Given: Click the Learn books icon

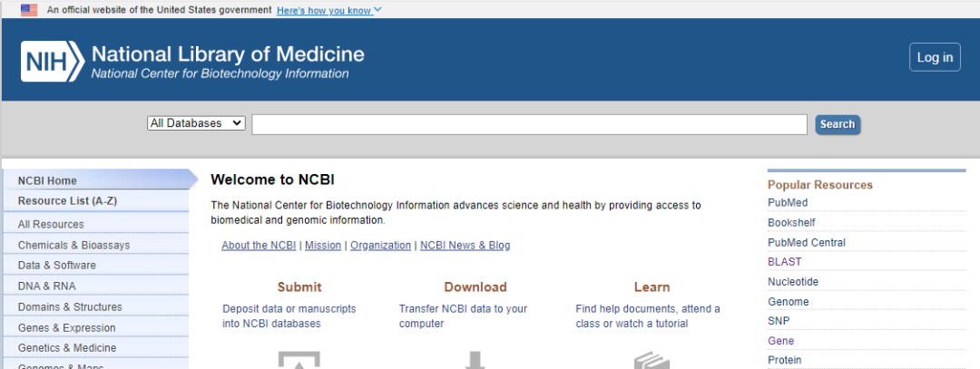Looking at the screenshot, I should tap(652, 361).
